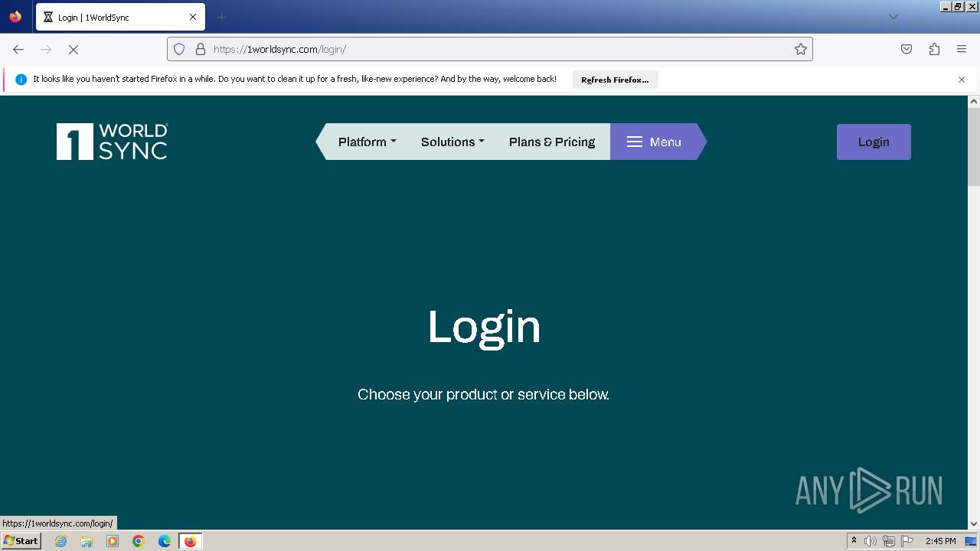Open Save to Pocket icon
Screen dimensions: 980x551
906,49
